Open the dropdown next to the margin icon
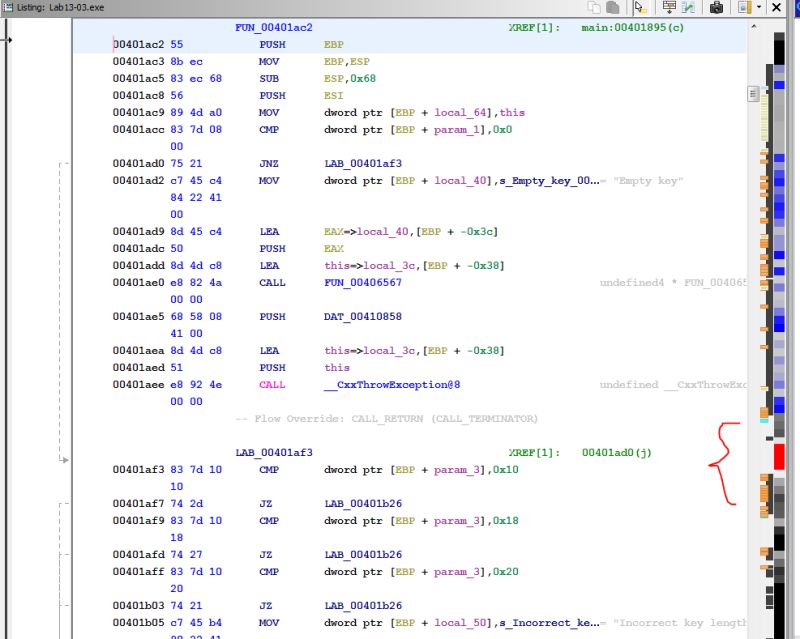 tap(758, 8)
